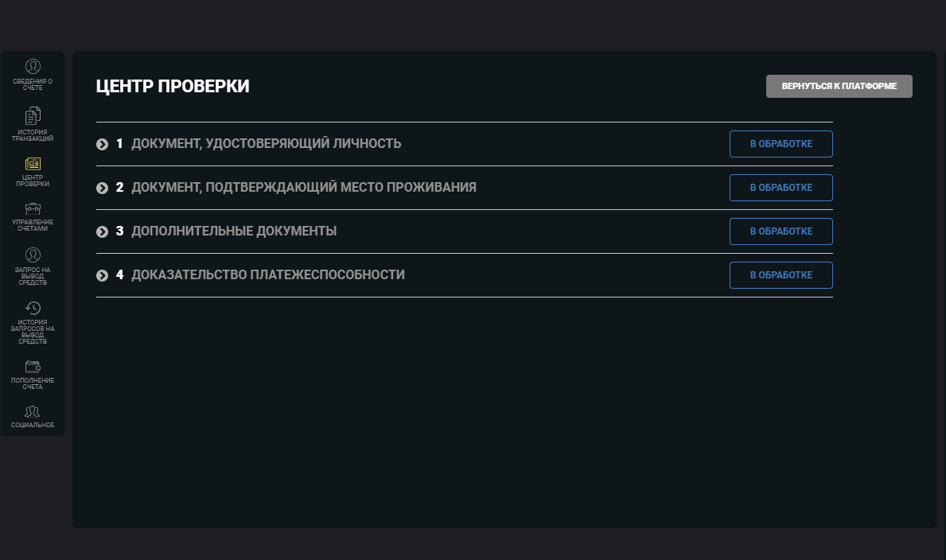The image size is (946, 560).
Task: Open transaction history document icon
Action: pos(33,115)
